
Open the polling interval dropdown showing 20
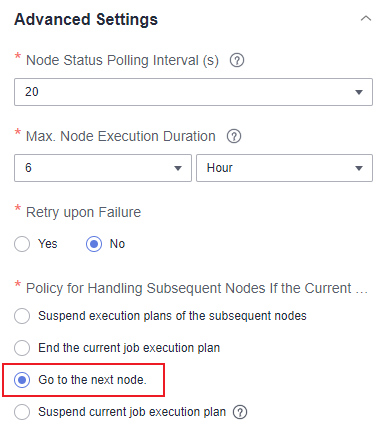(x=193, y=92)
